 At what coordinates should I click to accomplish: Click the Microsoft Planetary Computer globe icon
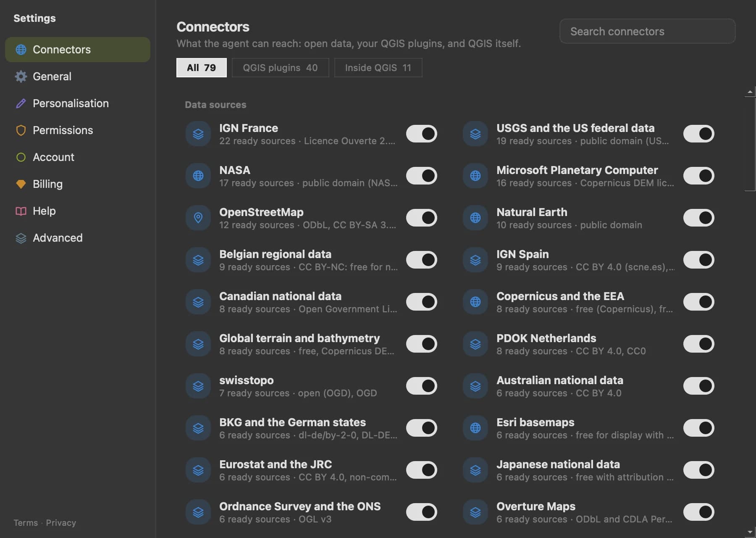click(475, 176)
